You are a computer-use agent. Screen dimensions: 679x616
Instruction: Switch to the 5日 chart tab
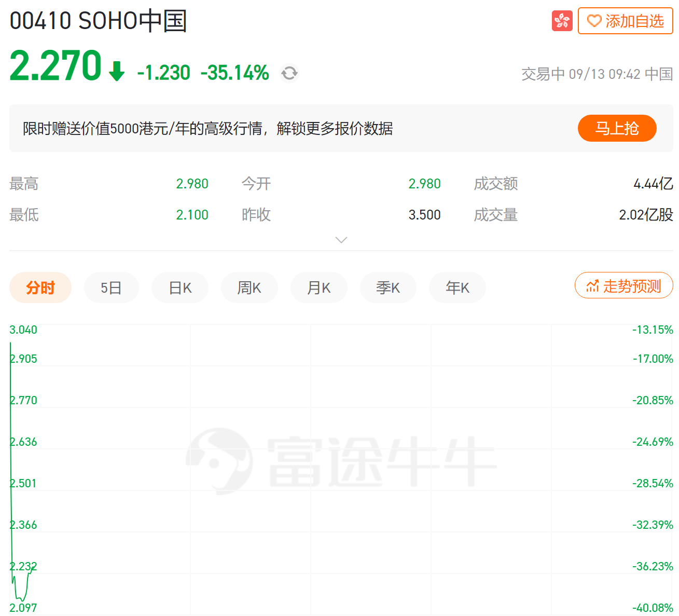pyautogui.click(x=111, y=288)
